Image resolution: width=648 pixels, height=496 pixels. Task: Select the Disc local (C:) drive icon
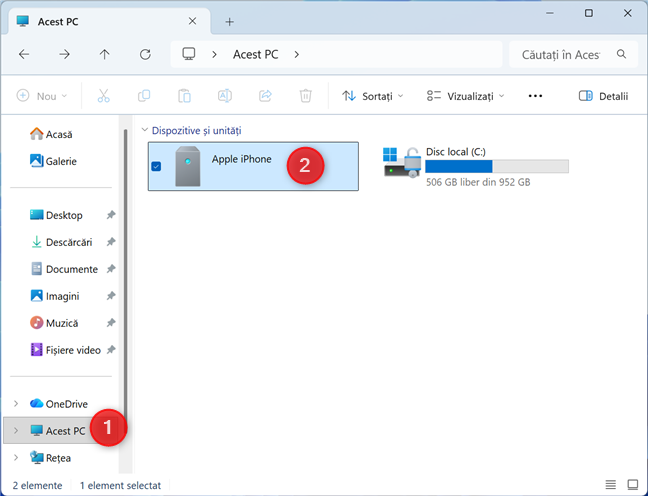pos(402,162)
